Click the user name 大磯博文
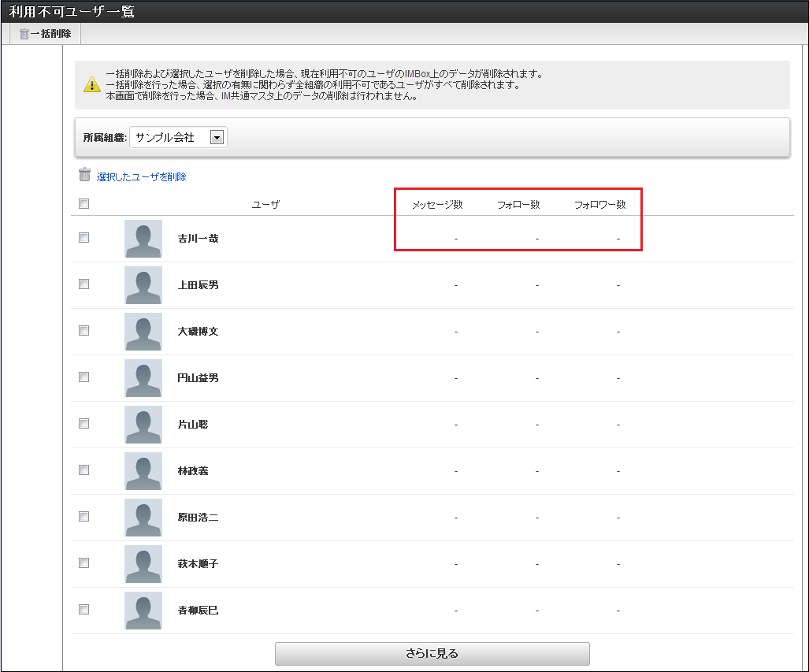Image resolution: width=809 pixels, height=672 pixels. point(199,332)
